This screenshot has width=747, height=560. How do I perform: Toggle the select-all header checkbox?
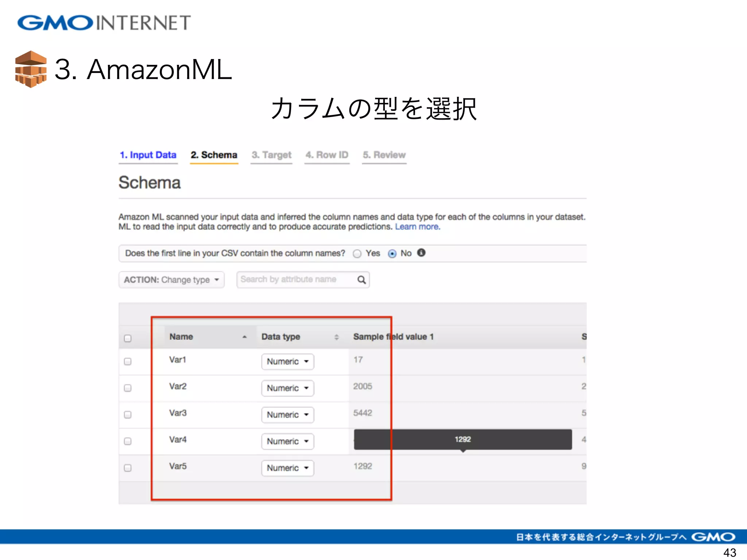[128, 338]
